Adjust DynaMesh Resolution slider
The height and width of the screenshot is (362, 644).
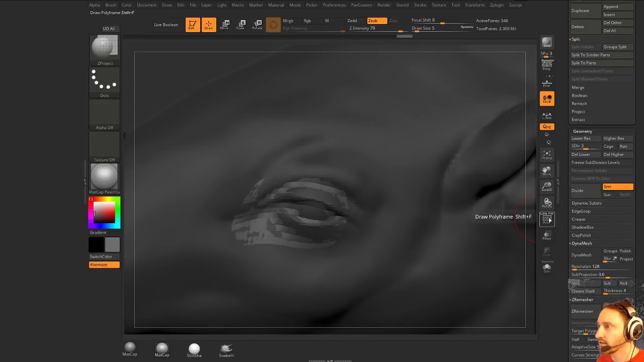pos(602,266)
